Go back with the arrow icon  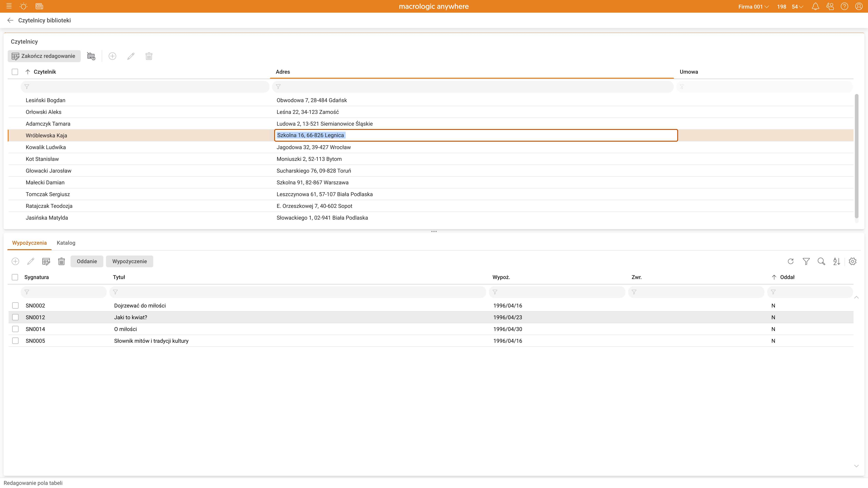click(10, 20)
